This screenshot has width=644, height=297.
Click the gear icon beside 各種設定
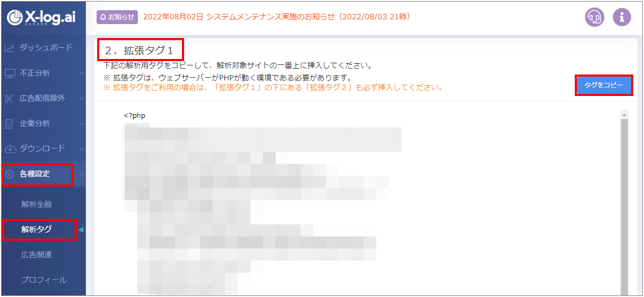(x=9, y=174)
